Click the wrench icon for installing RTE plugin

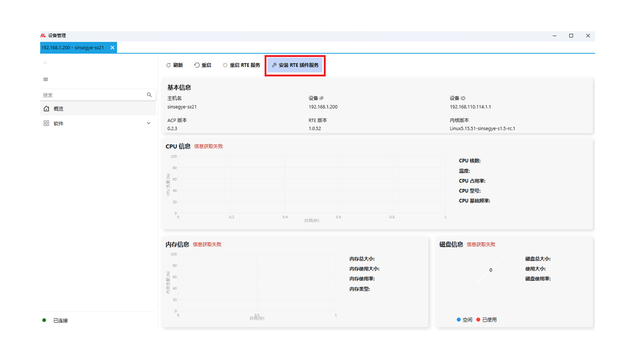coord(274,65)
